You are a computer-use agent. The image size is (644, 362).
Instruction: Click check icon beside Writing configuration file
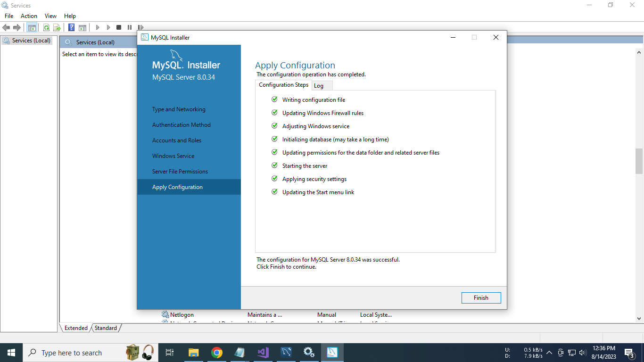tap(274, 99)
